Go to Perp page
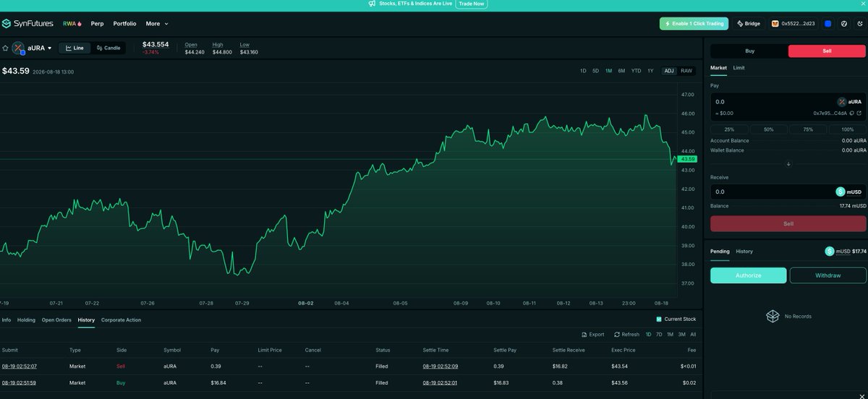 (x=97, y=24)
